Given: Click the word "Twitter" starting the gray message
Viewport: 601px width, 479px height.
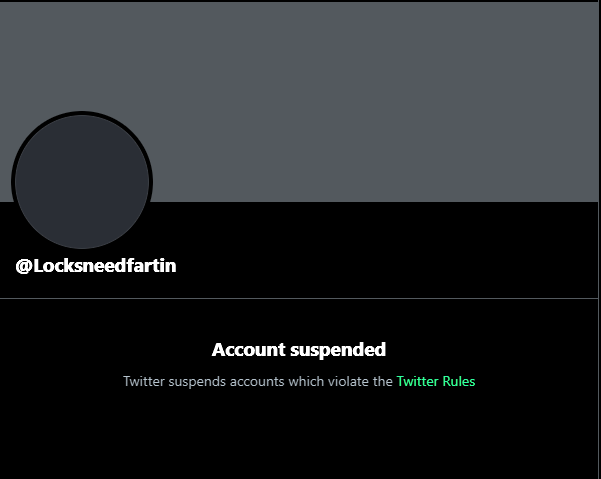Looking at the screenshot, I should [x=144, y=381].
